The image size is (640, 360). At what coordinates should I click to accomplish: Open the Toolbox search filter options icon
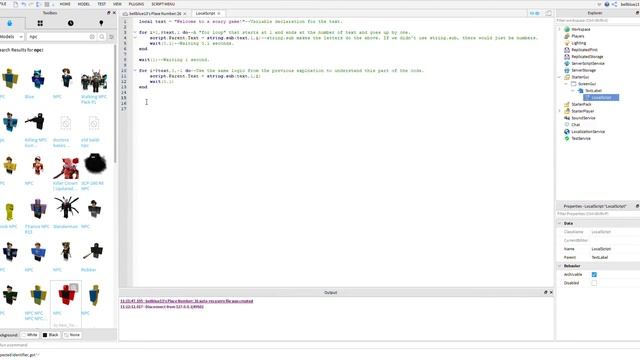111,37
